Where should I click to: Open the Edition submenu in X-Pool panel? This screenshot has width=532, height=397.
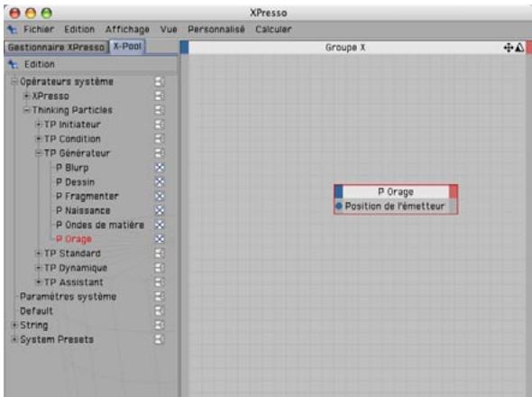point(40,64)
